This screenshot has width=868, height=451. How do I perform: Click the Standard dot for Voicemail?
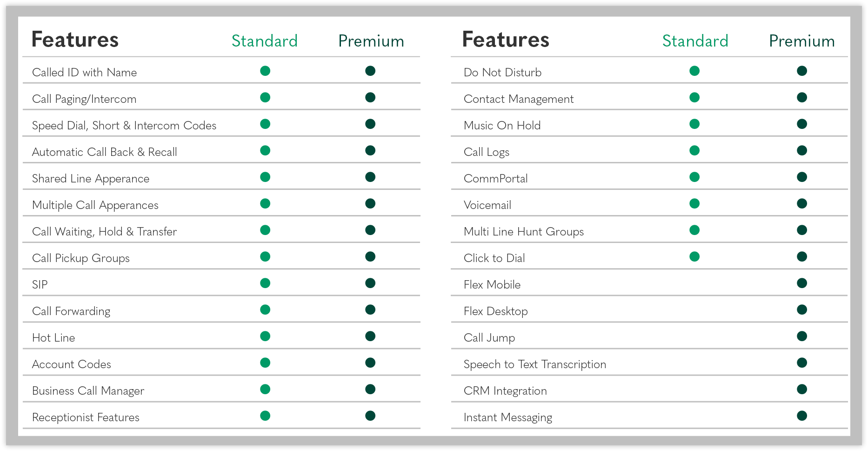click(694, 203)
